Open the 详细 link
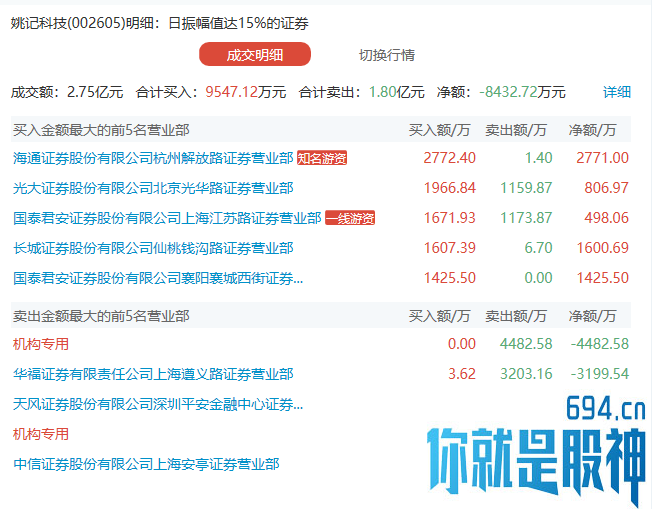652x509 pixels. tap(617, 92)
